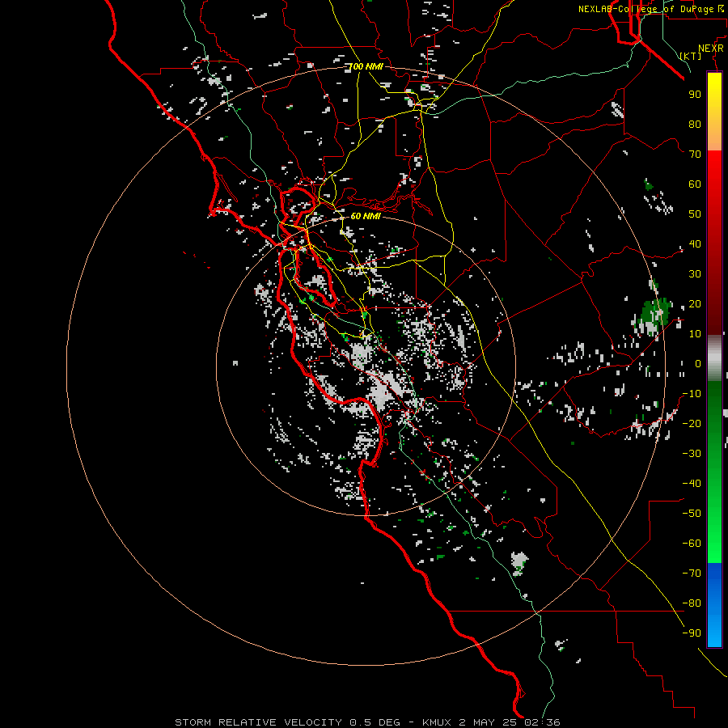Click the -90 value on the velocity scale

pos(692,633)
